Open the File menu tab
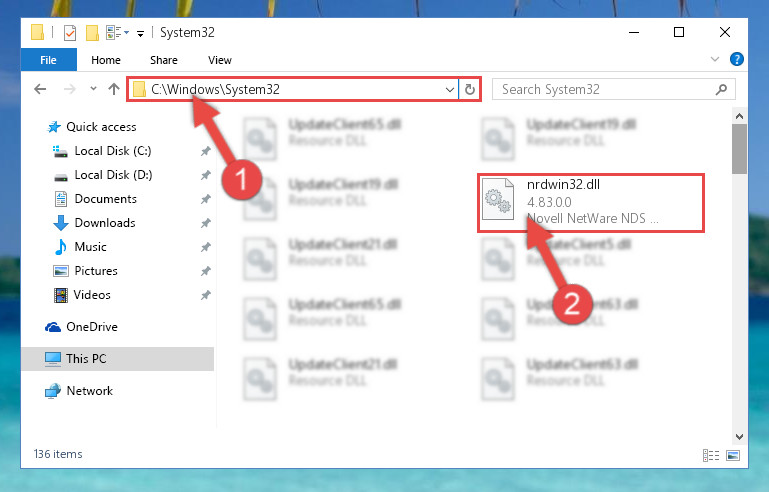Image resolution: width=769 pixels, height=492 pixels. [49, 60]
